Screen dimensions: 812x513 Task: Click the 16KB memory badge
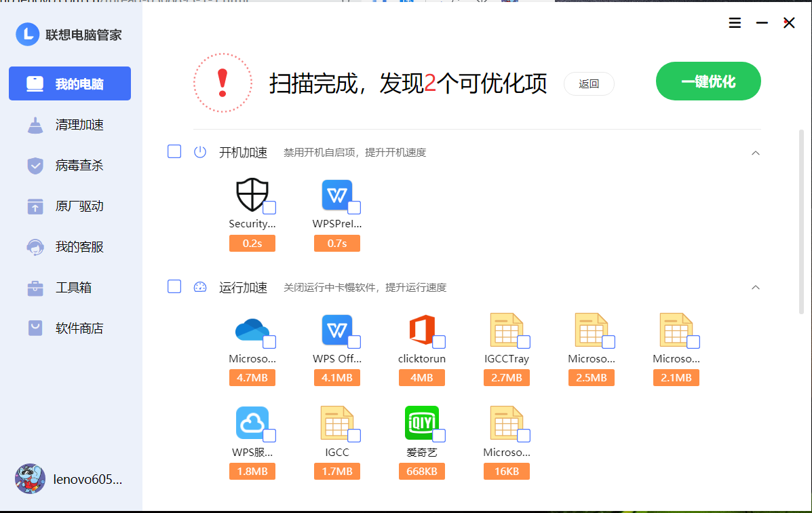click(x=507, y=471)
